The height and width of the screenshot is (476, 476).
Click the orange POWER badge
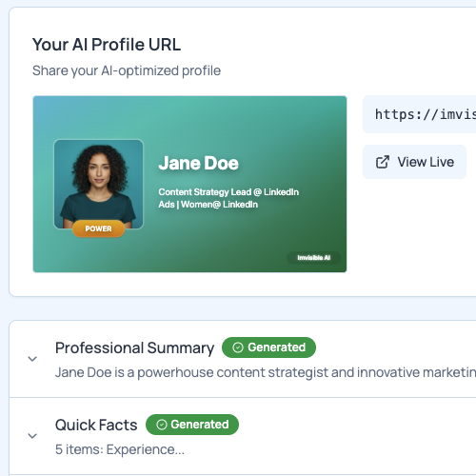(98, 228)
